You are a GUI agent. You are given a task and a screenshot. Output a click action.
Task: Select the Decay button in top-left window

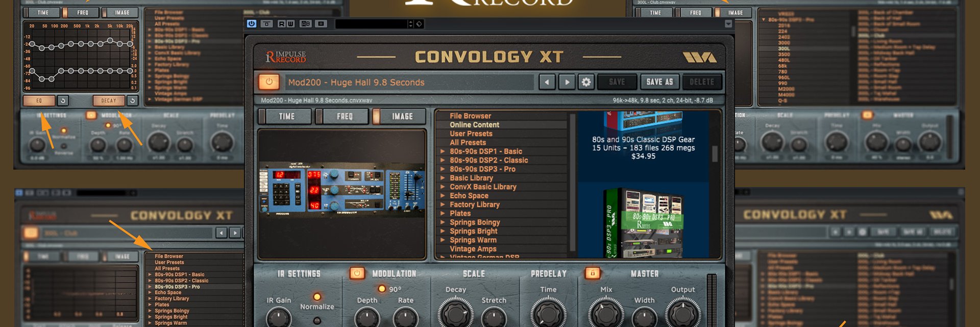click(109, 101)
